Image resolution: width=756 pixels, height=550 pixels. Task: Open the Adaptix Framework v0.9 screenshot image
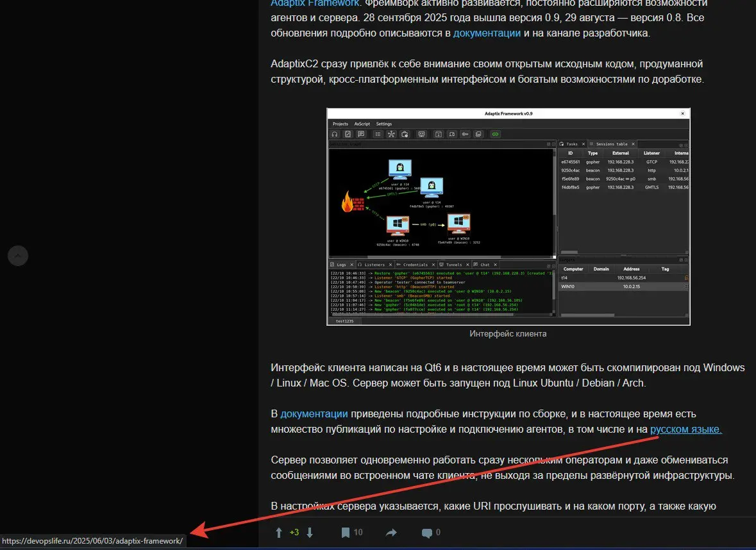(508, 217)
